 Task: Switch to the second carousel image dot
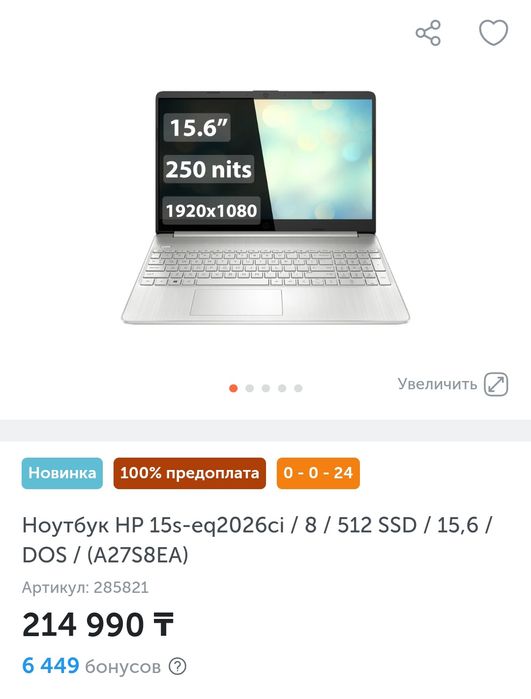(x=250, y=388)
